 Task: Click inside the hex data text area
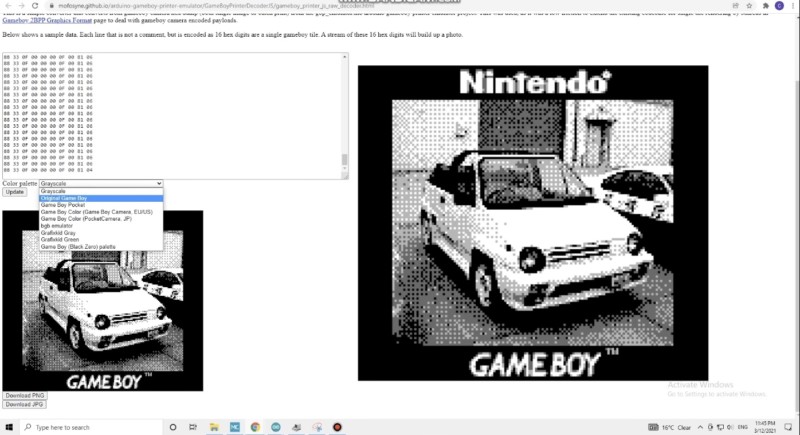171,115
